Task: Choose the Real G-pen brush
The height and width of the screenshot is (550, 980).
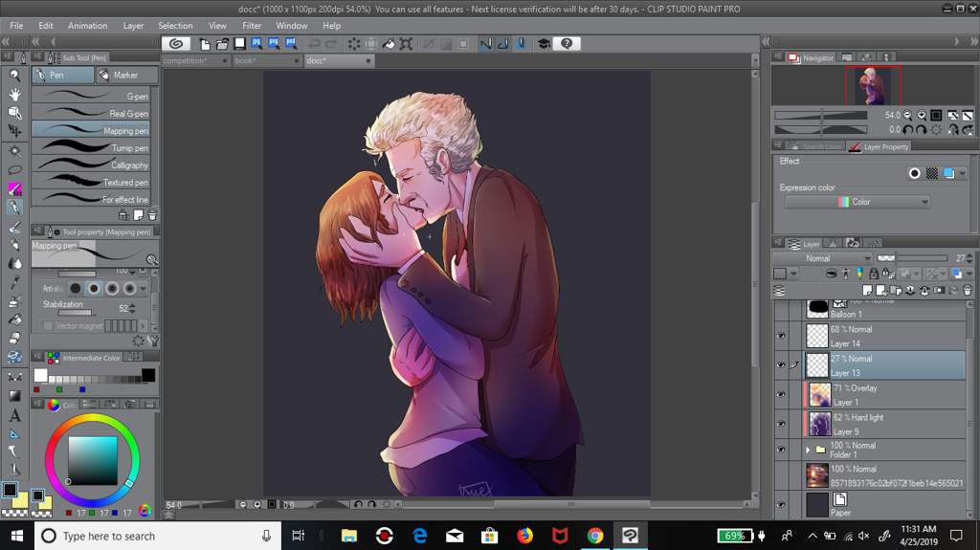Action: (91, 113)
